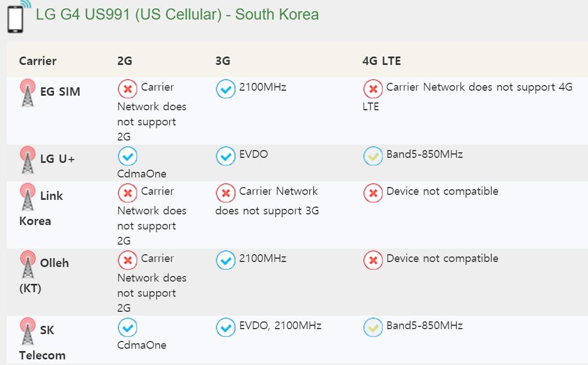
Task: Click the red X for Olleh 4G LTE
Action: (x=373, y=260)
